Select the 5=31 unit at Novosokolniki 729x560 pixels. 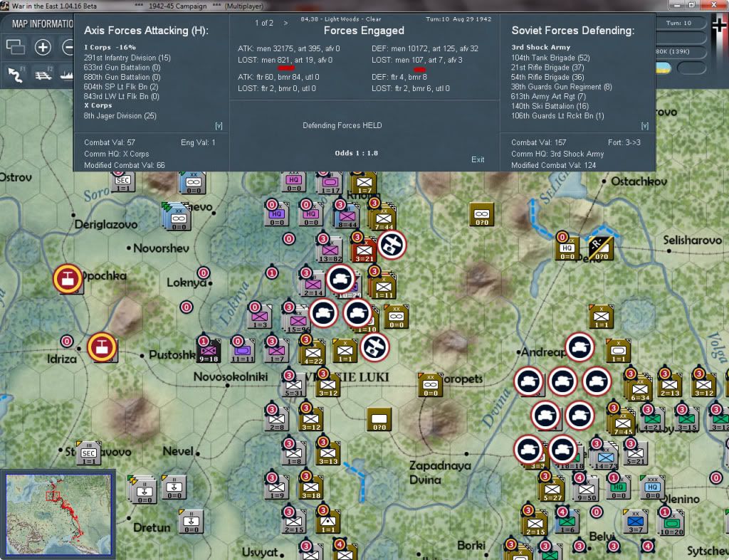[293, 385]
